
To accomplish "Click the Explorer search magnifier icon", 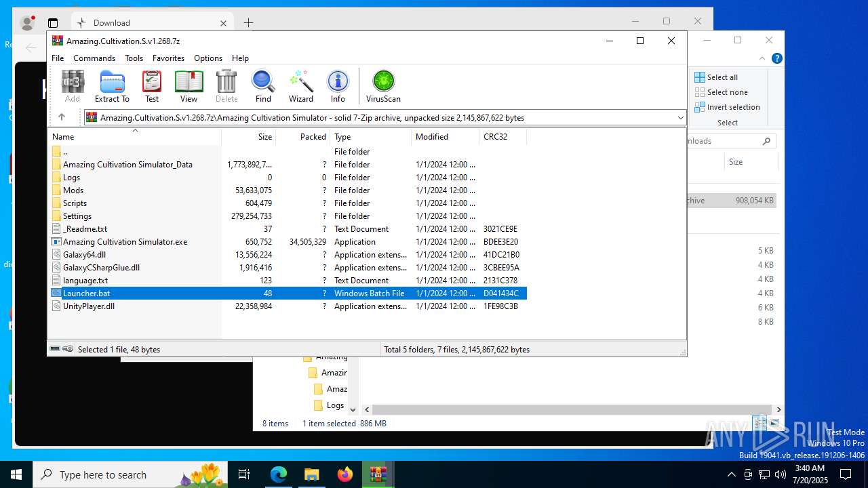I will 766,141.
